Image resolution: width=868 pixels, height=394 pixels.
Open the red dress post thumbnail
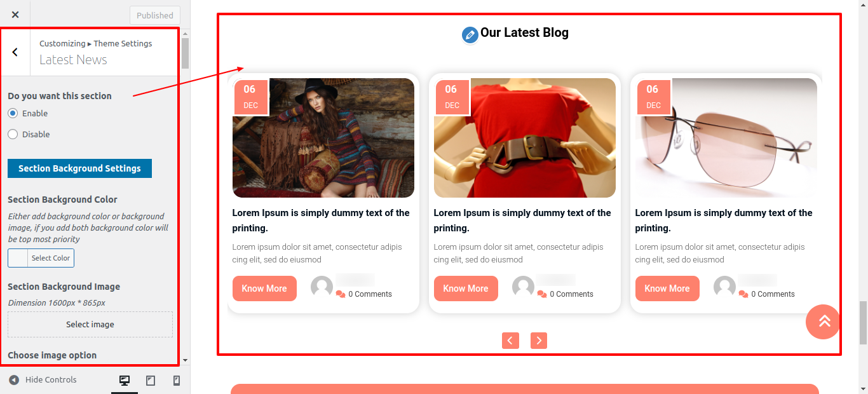coord(525,138)
